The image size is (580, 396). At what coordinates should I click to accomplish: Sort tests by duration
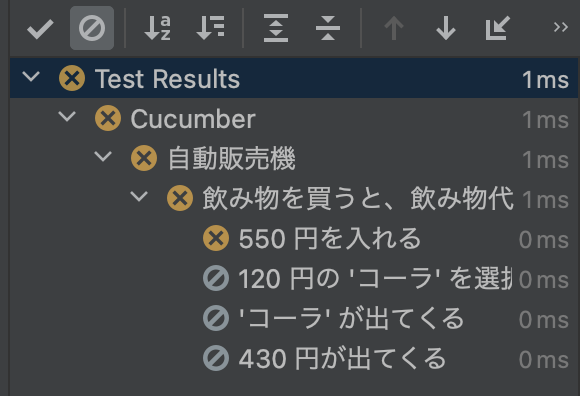pyautogui.click(x=210, y=28)
